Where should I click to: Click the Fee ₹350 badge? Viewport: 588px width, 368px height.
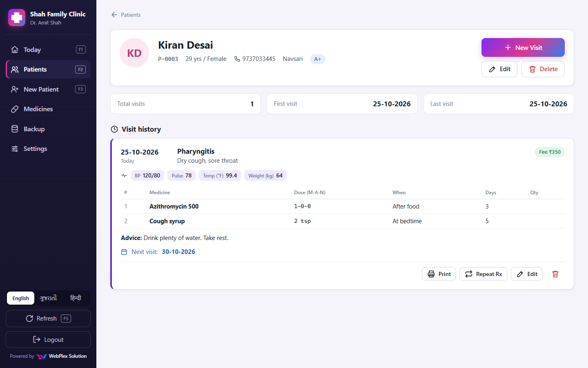click(550, 152)
